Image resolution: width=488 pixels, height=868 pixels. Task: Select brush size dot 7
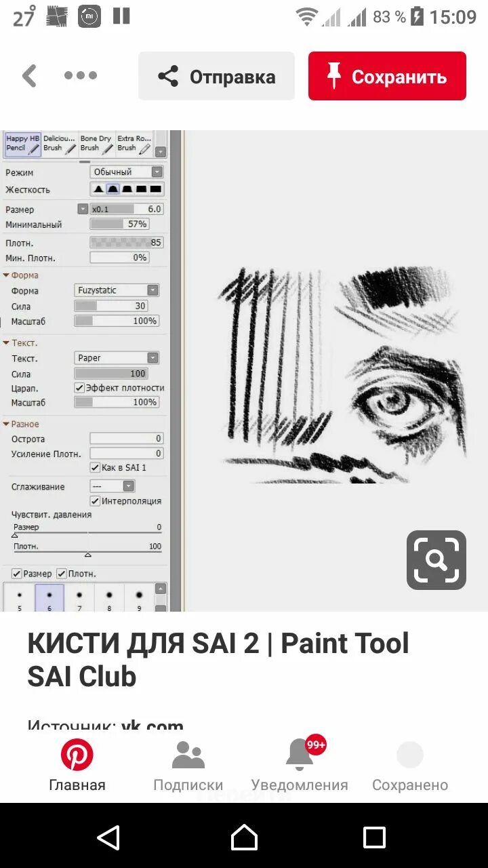(x=79, y=599)
